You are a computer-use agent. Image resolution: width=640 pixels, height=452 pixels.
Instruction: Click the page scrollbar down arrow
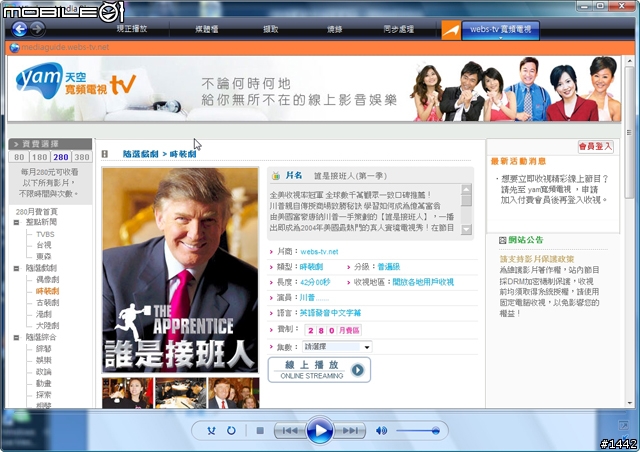click(629, 403)
